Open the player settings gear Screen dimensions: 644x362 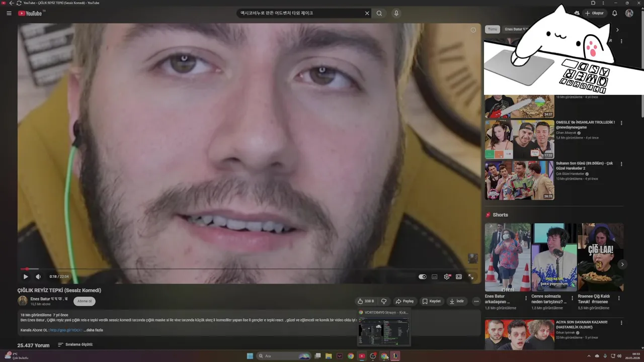pyautogui.click(x=447, y=277)
